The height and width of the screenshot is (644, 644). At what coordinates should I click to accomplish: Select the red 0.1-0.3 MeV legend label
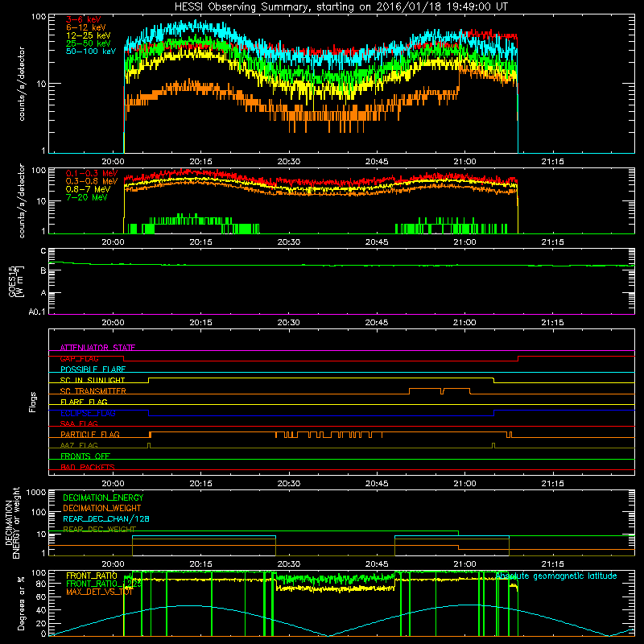tap(92, 173)
